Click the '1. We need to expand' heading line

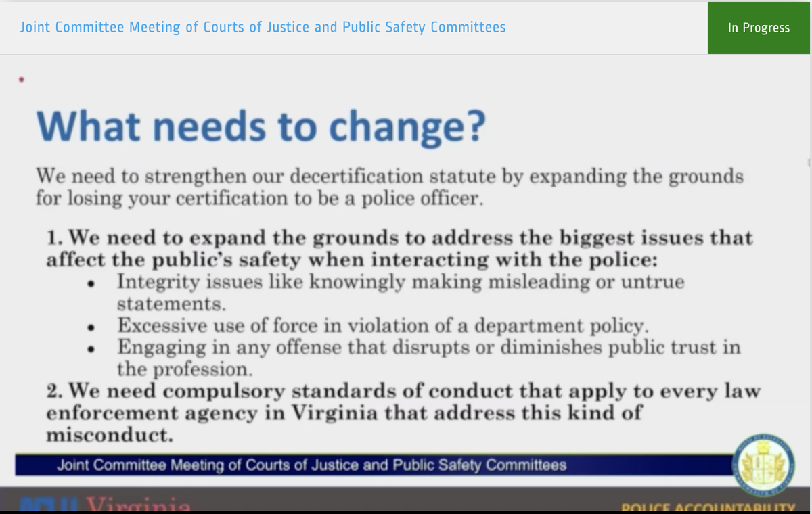[399, 248]
